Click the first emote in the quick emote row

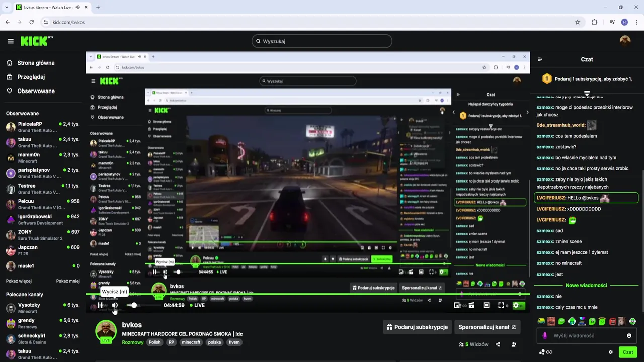tap(541, 321)
